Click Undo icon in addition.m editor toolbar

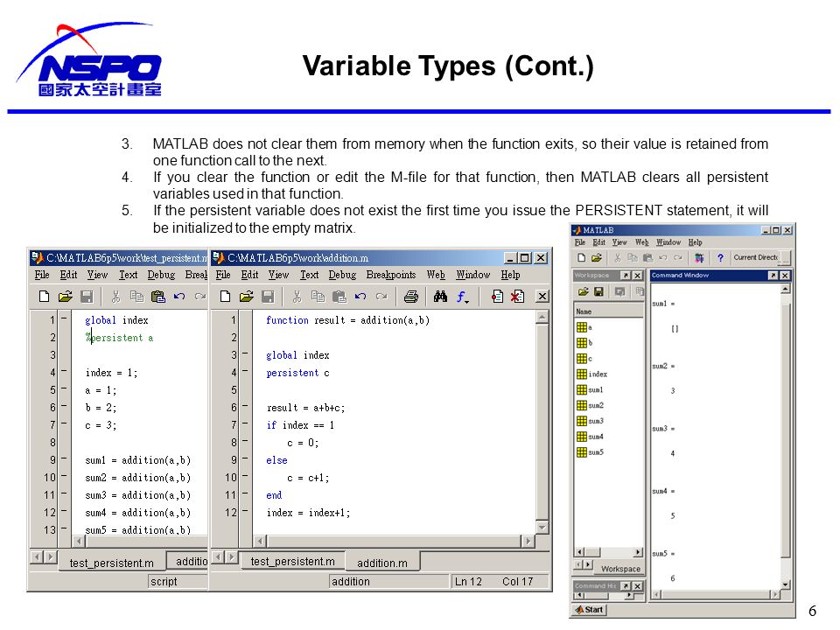(x=360, y=297)
